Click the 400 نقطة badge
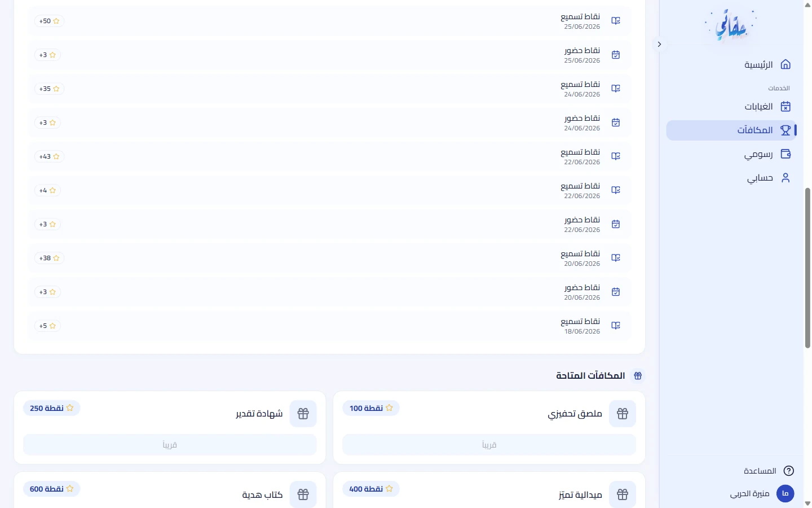Viewport: 812px width, 508px height. pos(371,489)
